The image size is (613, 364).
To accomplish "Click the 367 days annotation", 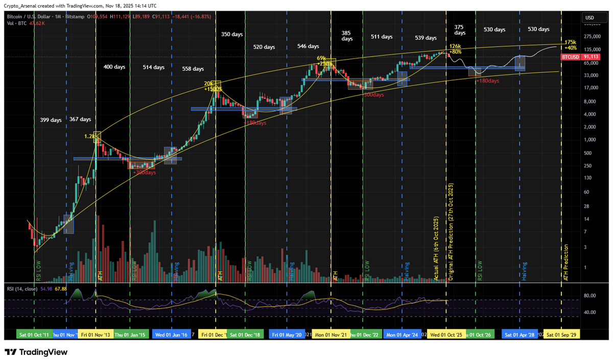I will (x=80, y=119).
